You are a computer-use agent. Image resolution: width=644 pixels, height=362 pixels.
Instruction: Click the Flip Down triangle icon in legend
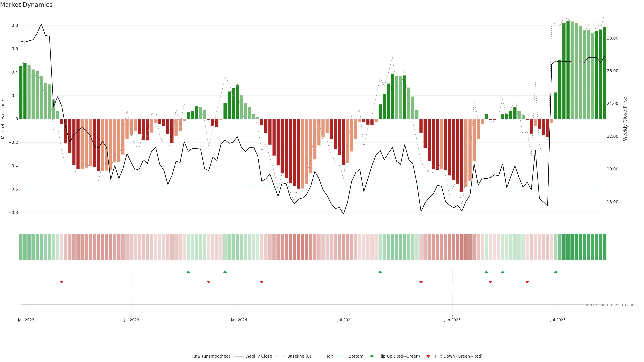(428, 356)
